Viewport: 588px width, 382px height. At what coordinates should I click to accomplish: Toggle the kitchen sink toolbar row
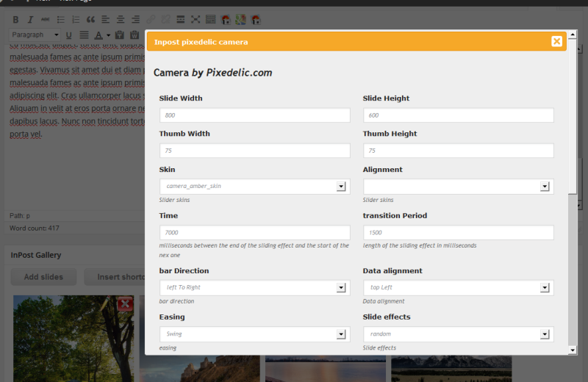[x=210, y=20]
